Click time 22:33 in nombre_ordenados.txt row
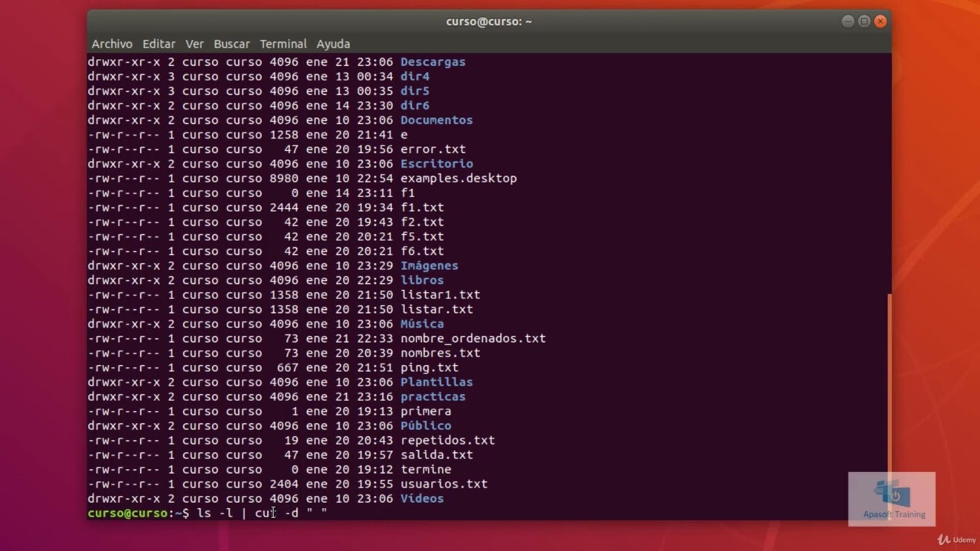This screenshot has height=551, width=980. [x=374, y=338]
